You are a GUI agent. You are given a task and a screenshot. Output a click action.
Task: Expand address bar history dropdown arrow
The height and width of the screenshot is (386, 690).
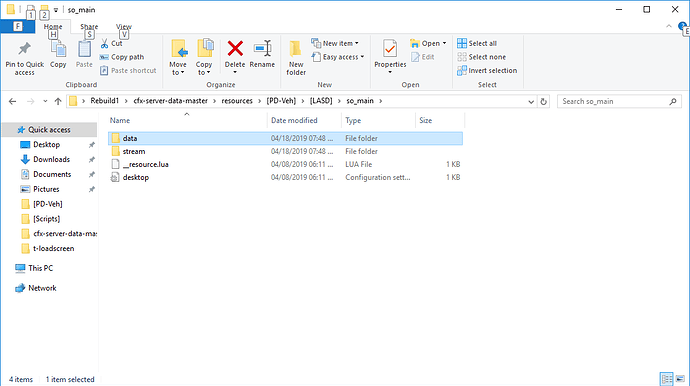pos(531,101)
